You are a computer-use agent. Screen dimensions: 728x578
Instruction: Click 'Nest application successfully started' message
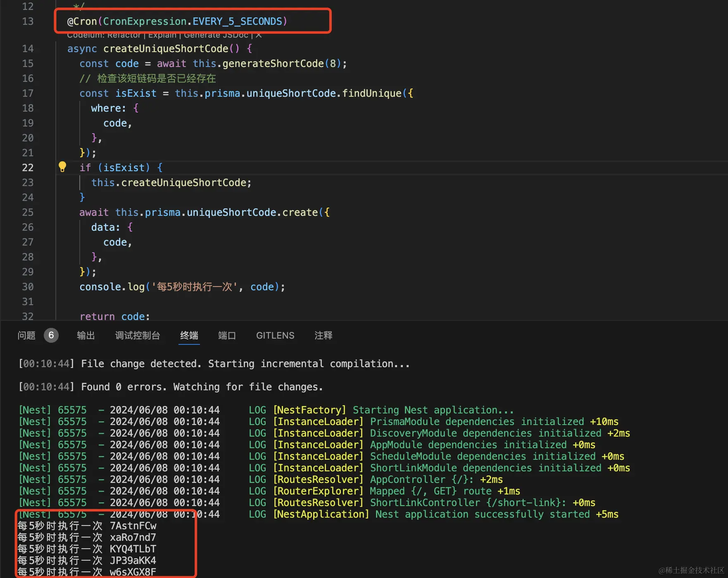point(483,514)
